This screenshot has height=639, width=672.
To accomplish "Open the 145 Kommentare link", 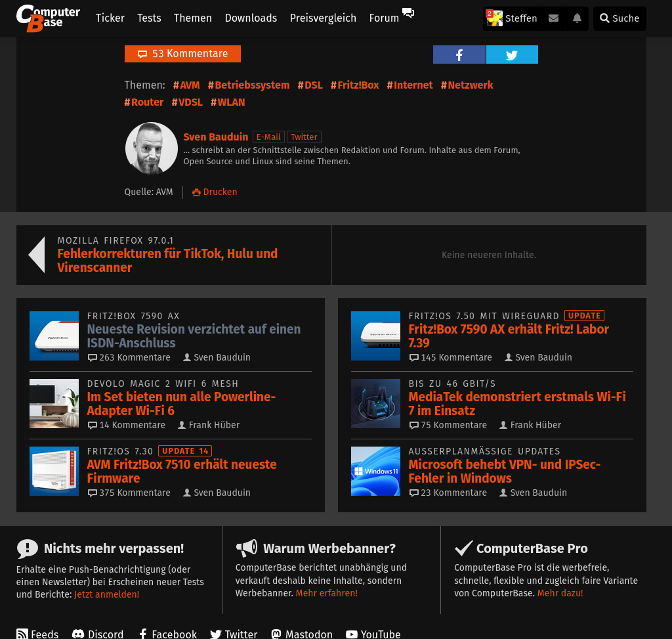I will [x=450, y=357].
